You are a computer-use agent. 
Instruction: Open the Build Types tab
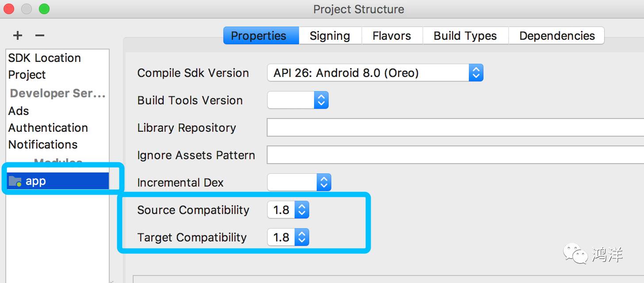tap(465, 36)
